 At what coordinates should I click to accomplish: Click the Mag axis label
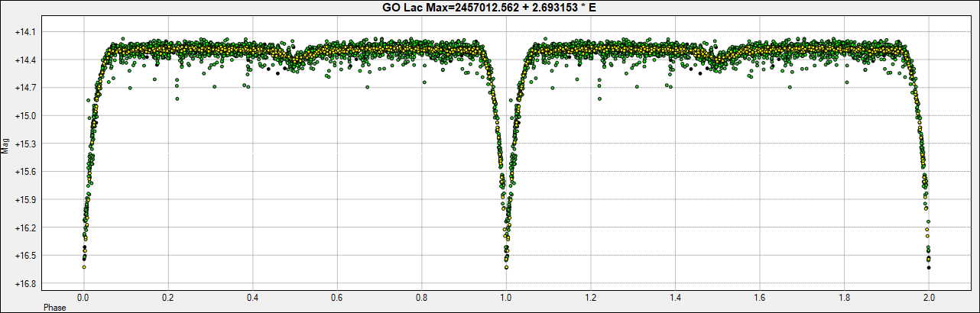[6, 145]
